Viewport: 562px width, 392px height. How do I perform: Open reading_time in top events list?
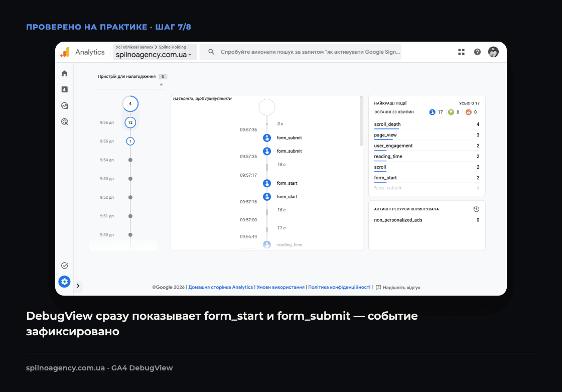tap(388, 157)
